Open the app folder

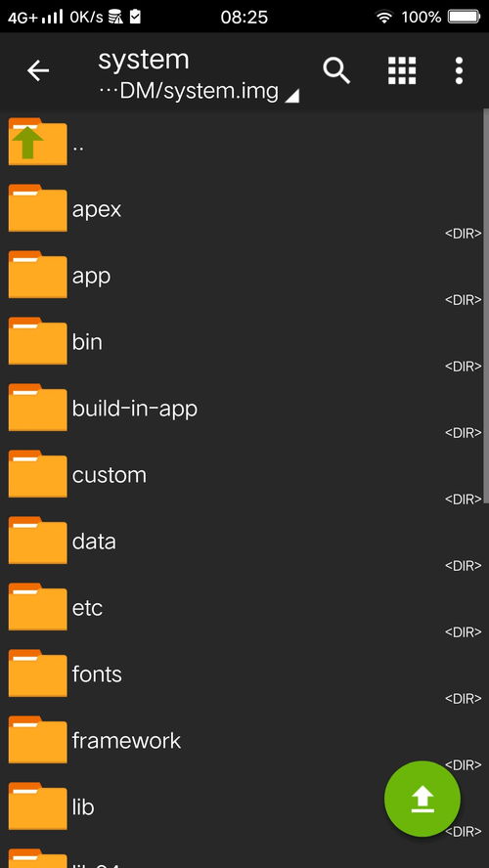point(244,276)
